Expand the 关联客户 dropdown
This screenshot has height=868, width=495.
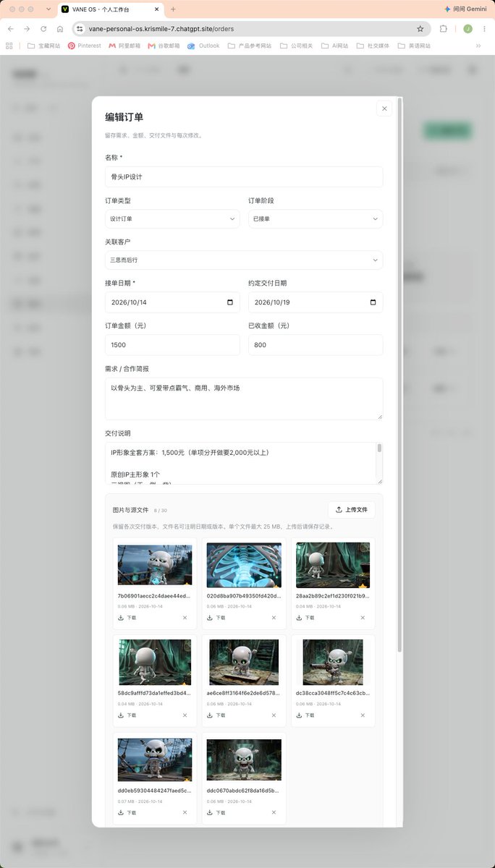tap(244, 260)
